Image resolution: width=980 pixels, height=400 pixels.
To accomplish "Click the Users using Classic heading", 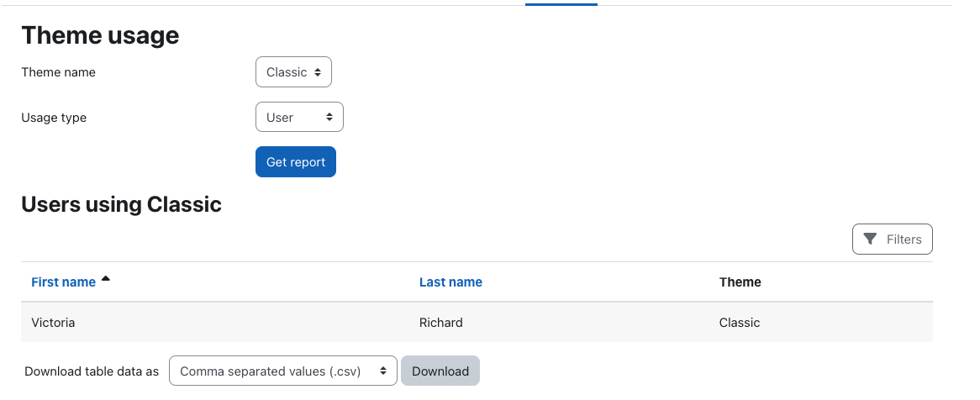I will click(121, 204).
